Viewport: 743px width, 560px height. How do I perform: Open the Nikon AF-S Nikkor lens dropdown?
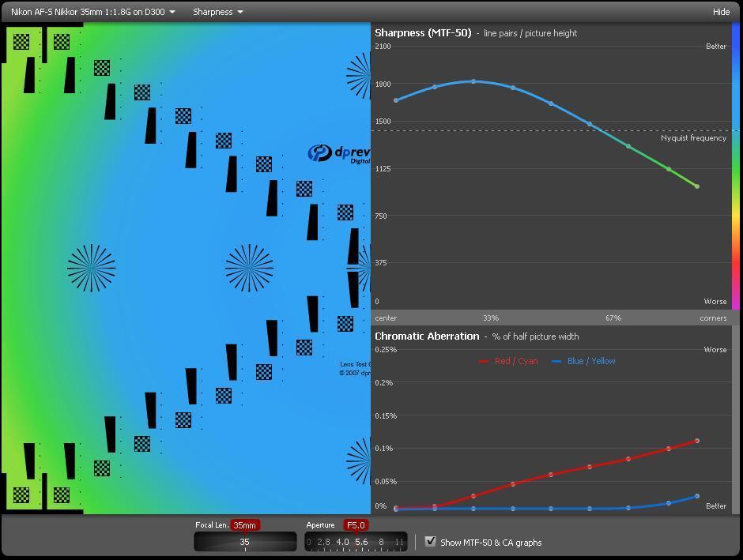[93, 12]
